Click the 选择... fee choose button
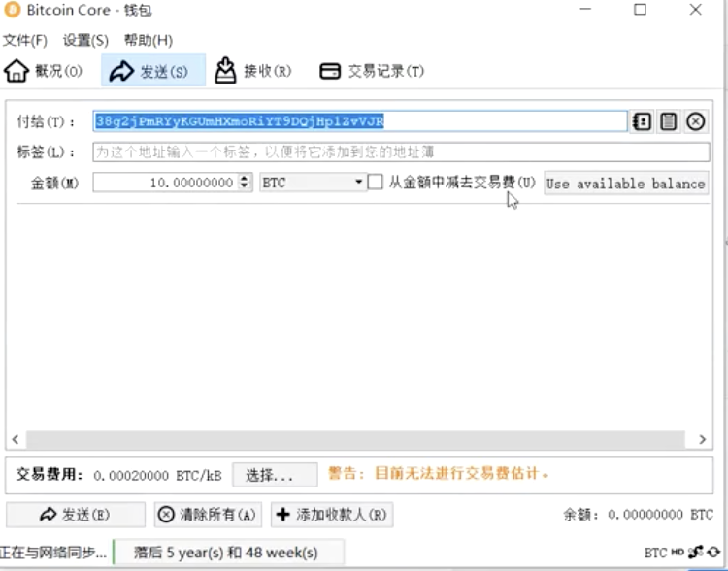This screenshot has height=571, width=728. [275, 475]
